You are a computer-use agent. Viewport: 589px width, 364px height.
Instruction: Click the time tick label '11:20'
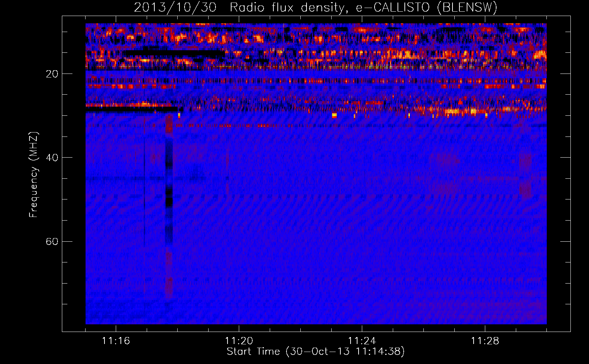[x=239, y=341]
